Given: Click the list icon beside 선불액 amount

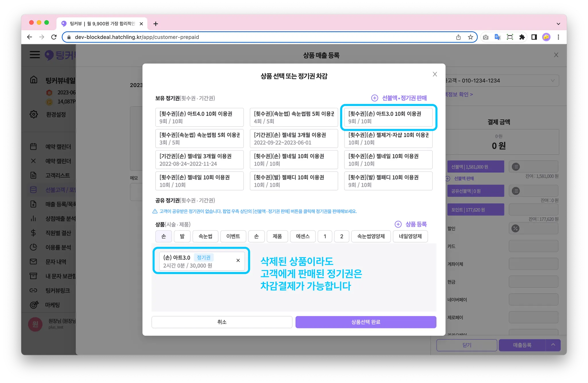Looking at the screenshot, I should 516,167.
